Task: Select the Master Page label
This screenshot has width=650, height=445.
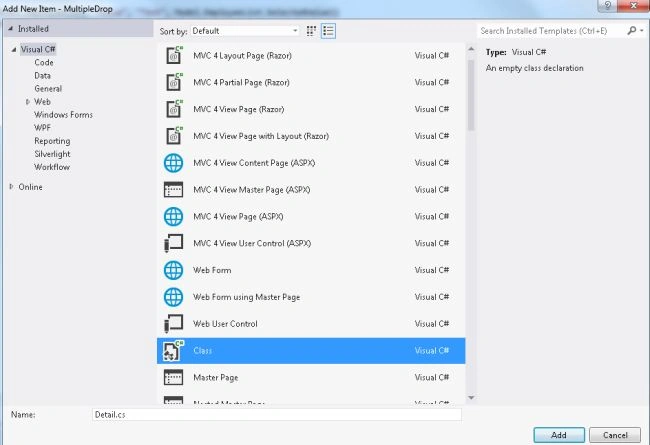Action: [x=216, y=378]
